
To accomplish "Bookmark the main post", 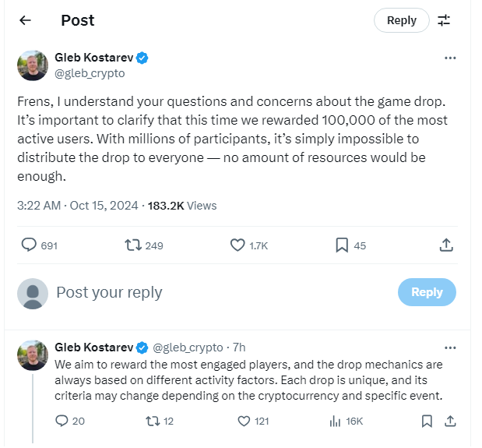I will point(342,245).
